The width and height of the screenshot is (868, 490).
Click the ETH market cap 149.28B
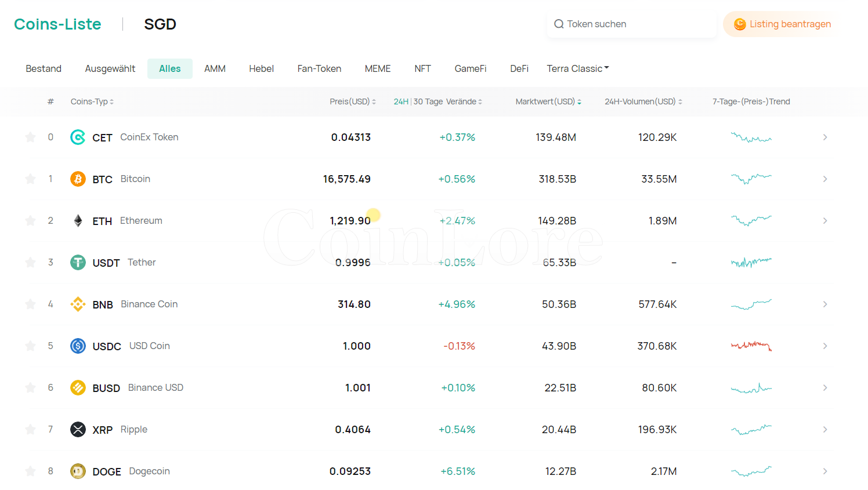(557, 221)
